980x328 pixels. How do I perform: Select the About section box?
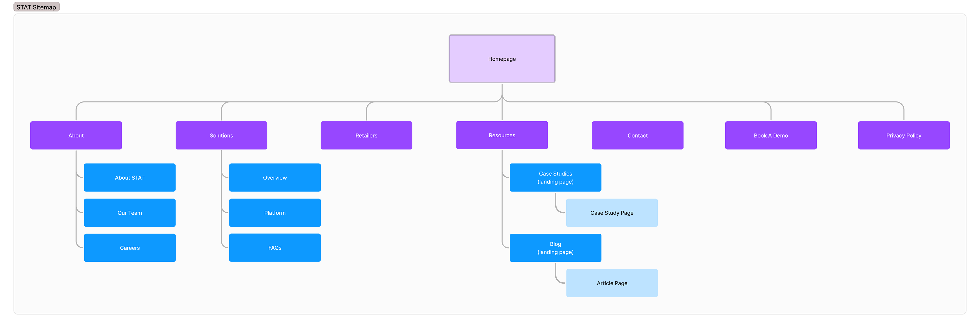tap(76, 135)
